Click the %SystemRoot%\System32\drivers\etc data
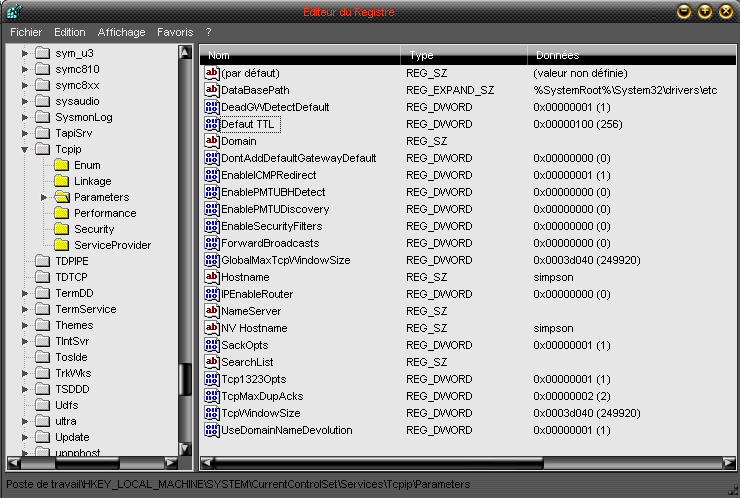 point(625,90)
